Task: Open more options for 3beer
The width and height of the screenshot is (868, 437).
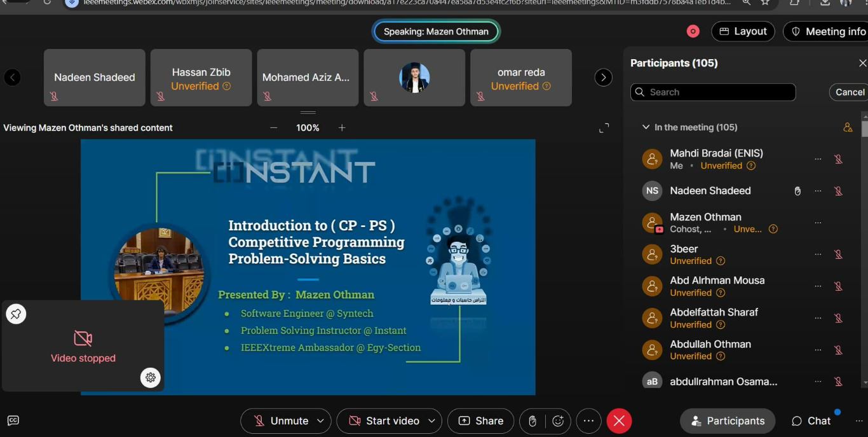Action: pos(818,254)
